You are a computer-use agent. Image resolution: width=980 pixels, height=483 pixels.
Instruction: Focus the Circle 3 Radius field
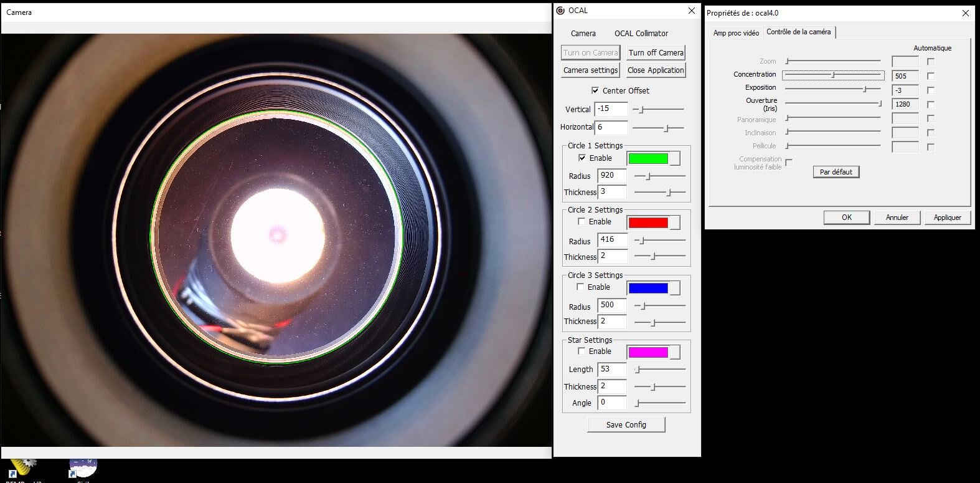pos(612,305)
